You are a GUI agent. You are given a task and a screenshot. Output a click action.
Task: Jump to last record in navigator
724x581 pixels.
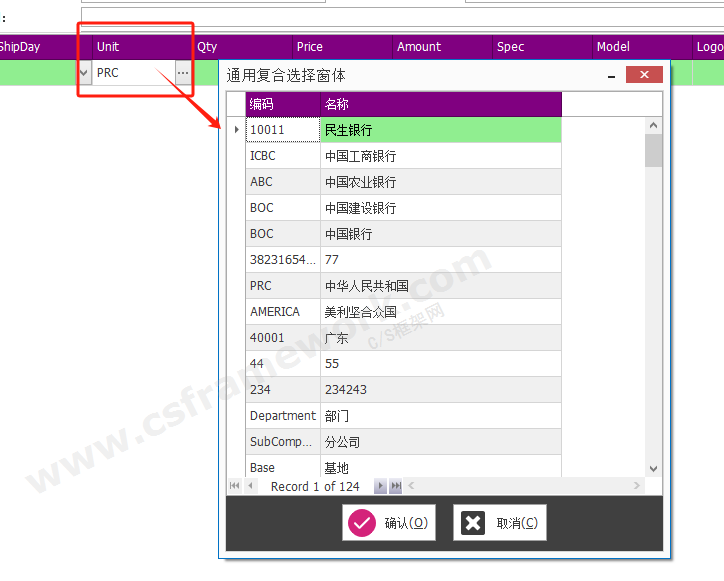(x=395, y=486)
